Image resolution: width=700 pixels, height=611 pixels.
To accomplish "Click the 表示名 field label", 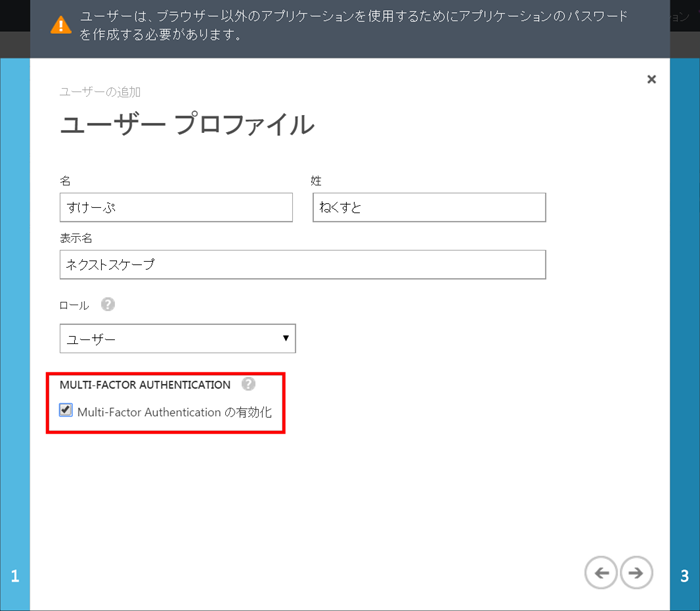I will (x=76, y=238).
